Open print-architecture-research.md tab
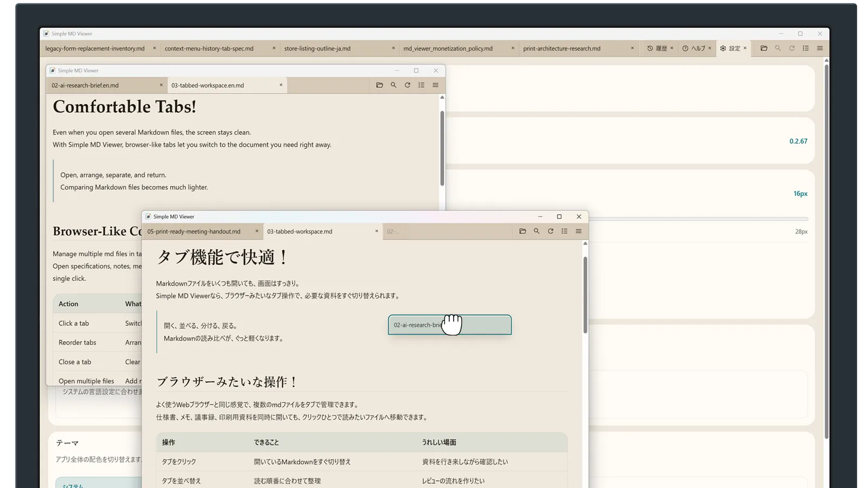The width and height of the screenshot is (868, 488). (578, 48)
